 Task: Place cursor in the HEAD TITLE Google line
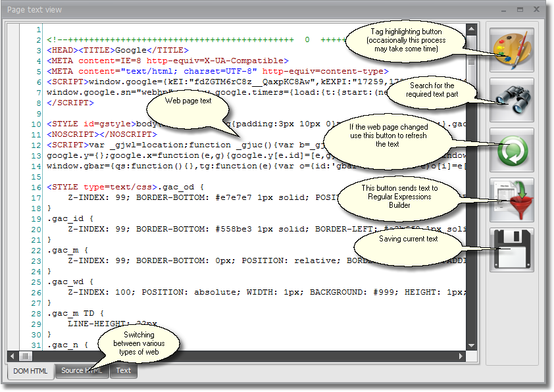[x=117, y=50]
